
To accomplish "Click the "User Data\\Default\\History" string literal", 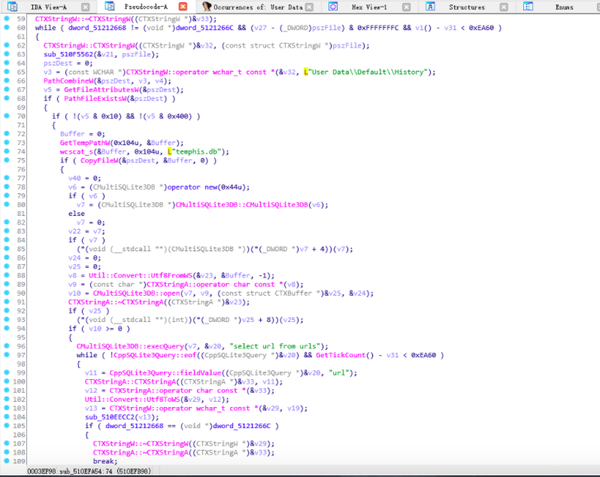I will (368, 72).
